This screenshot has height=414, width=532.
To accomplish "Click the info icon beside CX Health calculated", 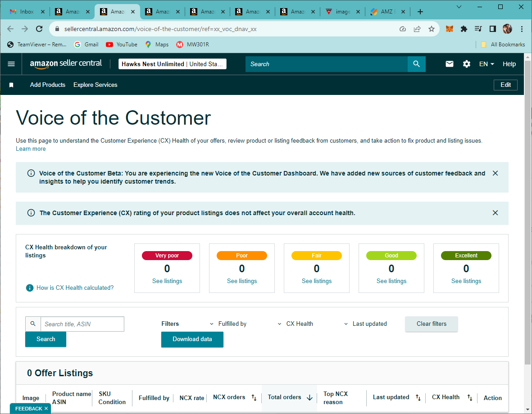I will click(30, 288).
